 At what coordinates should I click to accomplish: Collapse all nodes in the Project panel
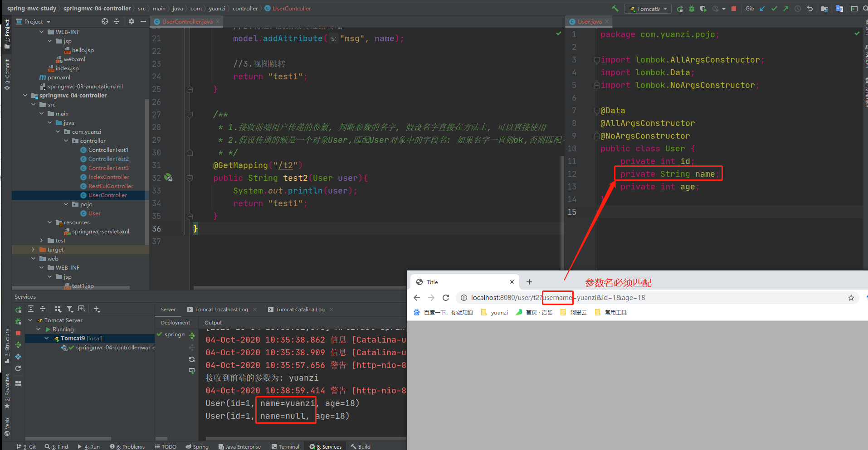pos(117,21)
